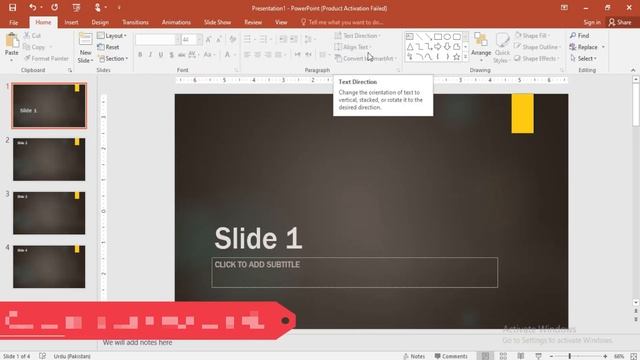Open the Text Direction dropdown
The image size is (640, 360).
pyautogui.click(x=358, y=36)
